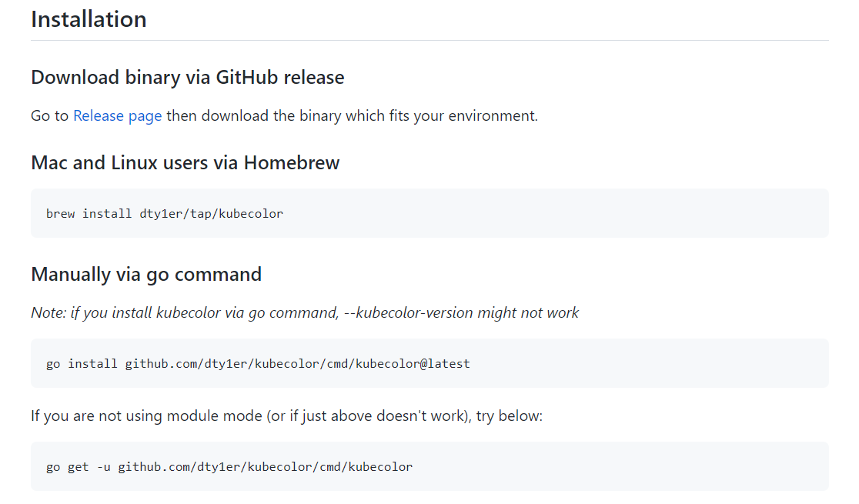This screenshot has width=859, height=504.
Task: Click the 'If you are not using module mode' paragraph
Action: (286, 416)
